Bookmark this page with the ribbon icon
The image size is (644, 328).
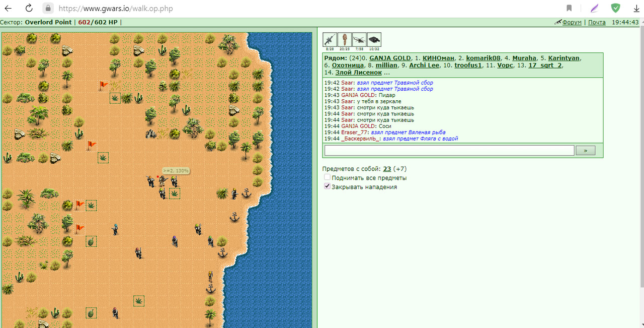pos(569,8)
